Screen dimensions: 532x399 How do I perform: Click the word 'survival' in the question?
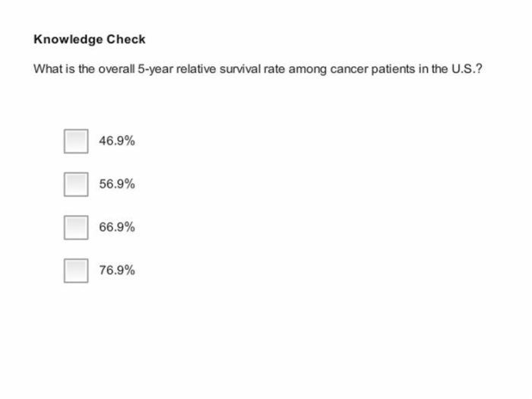pyautogui.click(x=240, y=69)
